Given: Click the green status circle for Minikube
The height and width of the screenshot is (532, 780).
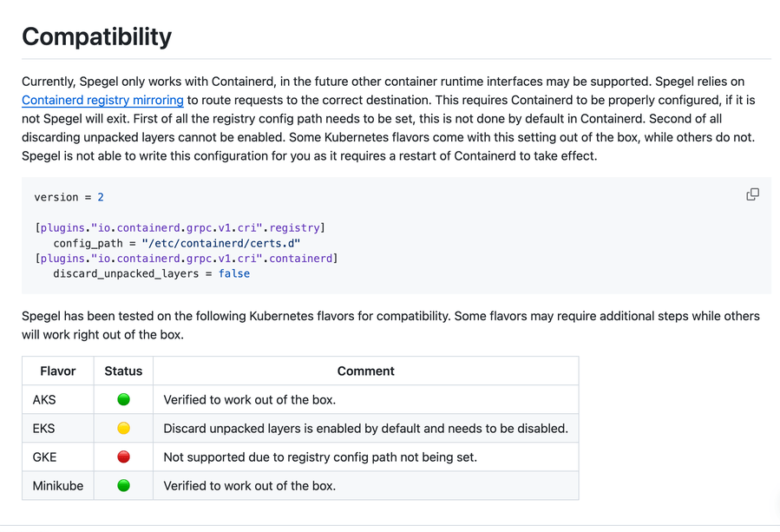Looking at the screenshot, I should pos(123,485).
